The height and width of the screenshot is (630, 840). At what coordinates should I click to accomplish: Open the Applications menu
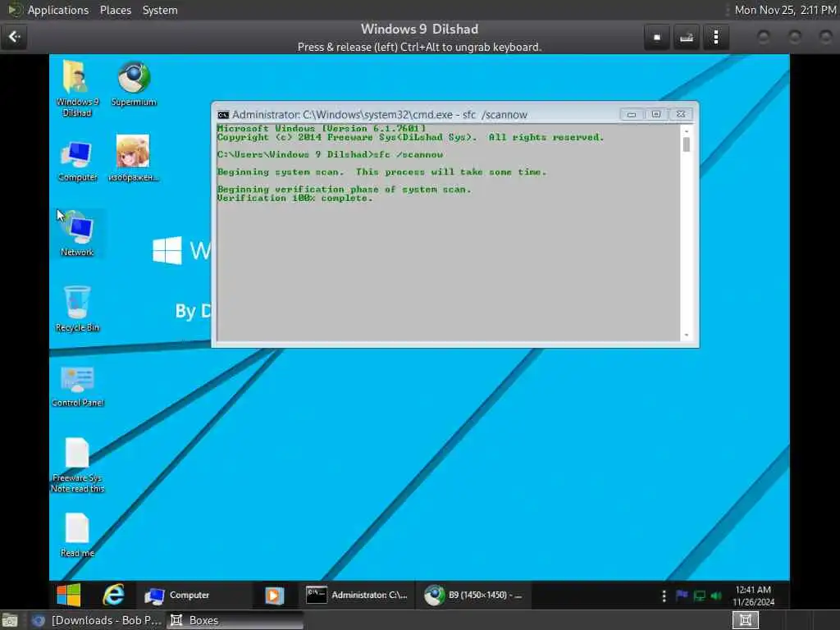coord(58,10)
